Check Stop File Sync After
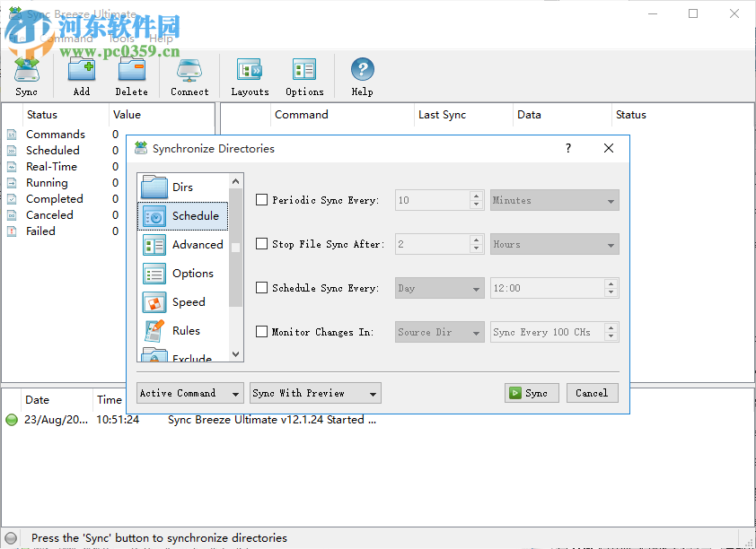The image size is (756, 549). coord(261,244)
